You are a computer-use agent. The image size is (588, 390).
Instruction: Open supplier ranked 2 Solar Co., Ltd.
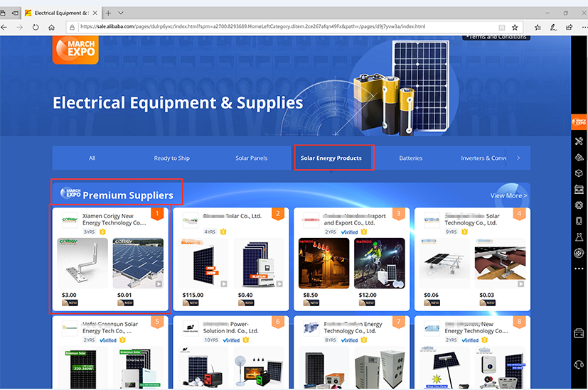point(232,216)
